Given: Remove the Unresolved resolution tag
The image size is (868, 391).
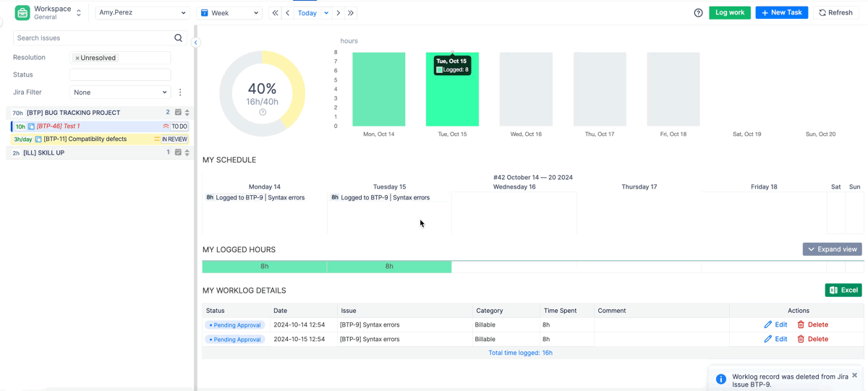Looking at the screenshot, I should 77,58.
